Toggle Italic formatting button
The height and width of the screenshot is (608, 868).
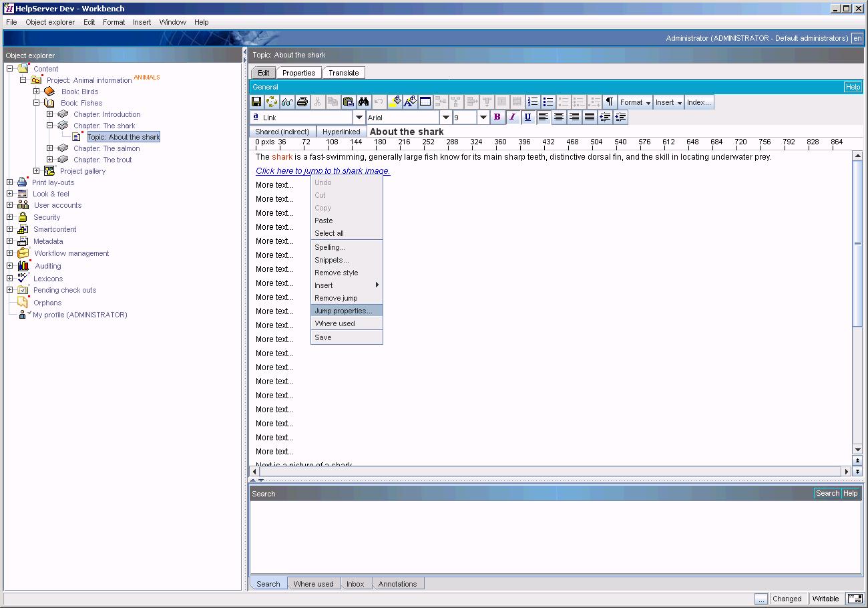512,117
